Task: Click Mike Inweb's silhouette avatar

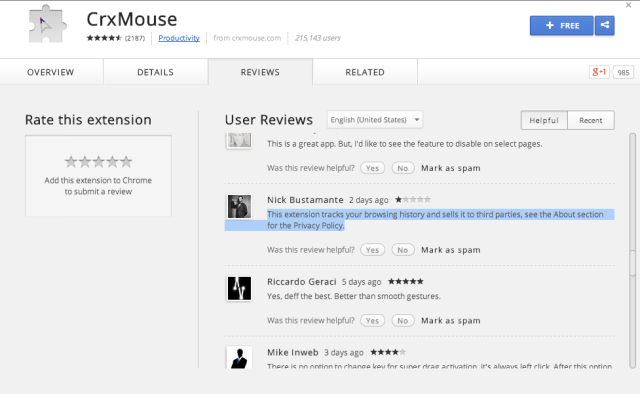Action: click(x=239, y=357)
